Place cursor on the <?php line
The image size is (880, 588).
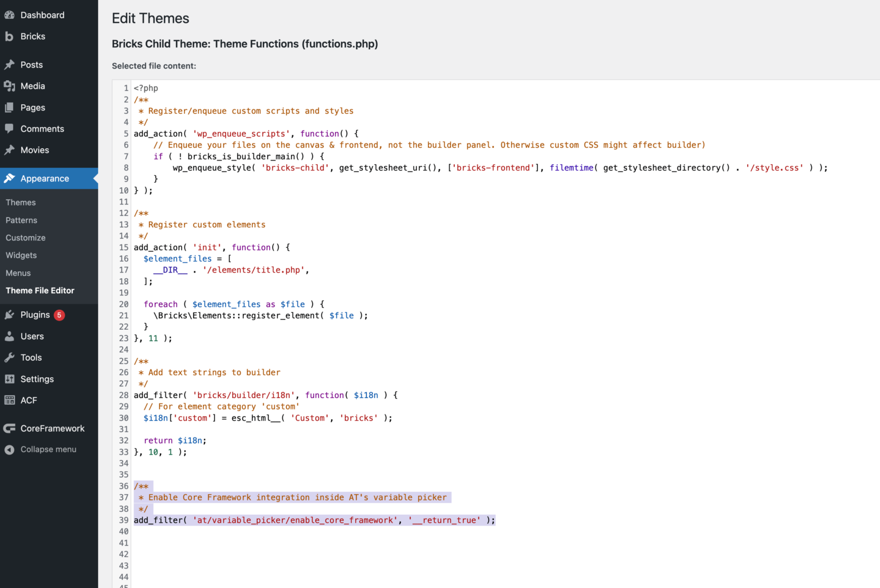coord(146,88)
